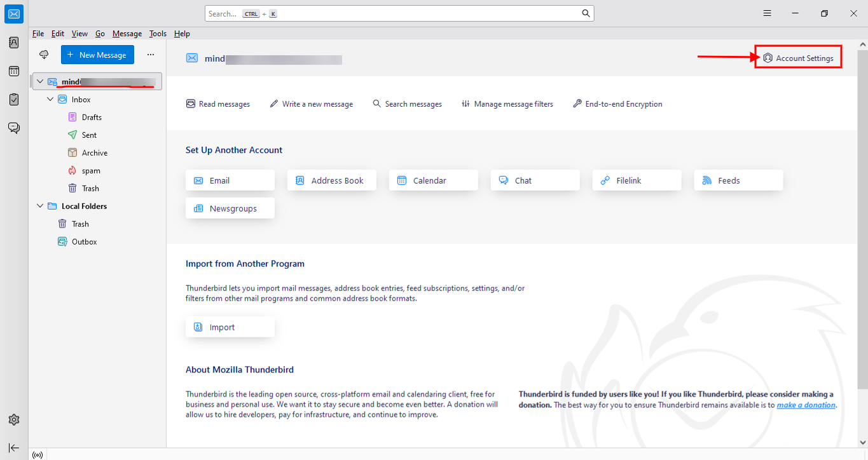
Task: Open Manage message filters
Action: (x=507, y=104)
